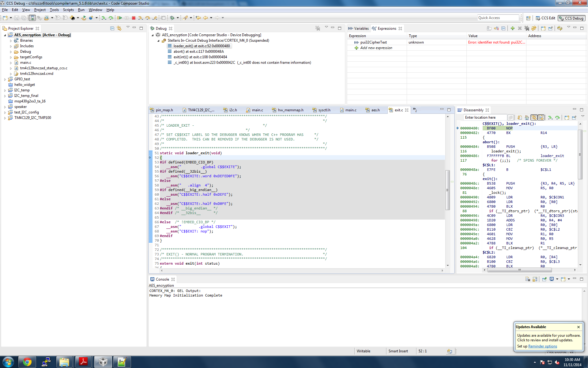Open Expressions view menu dropdown

point(568,28)
